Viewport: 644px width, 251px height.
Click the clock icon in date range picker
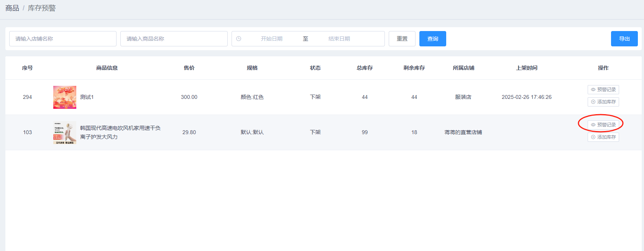[x=239, y=39]
